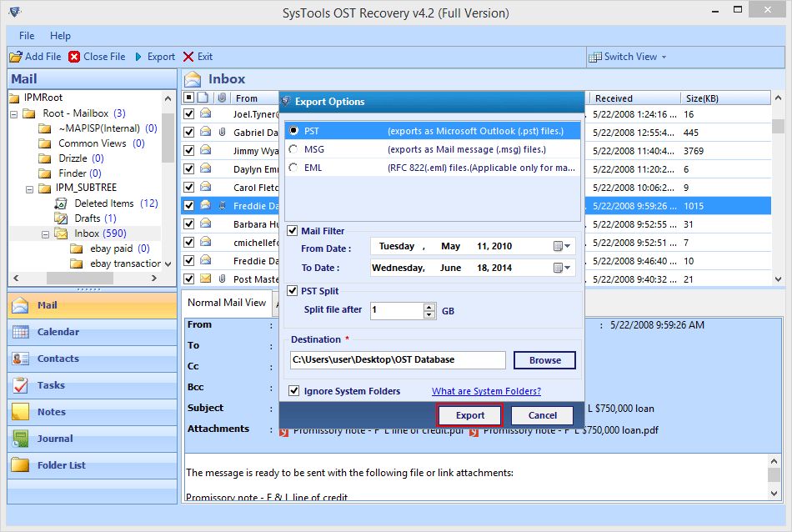
Task: Increase the split file size value
Action: click(429, 307)
